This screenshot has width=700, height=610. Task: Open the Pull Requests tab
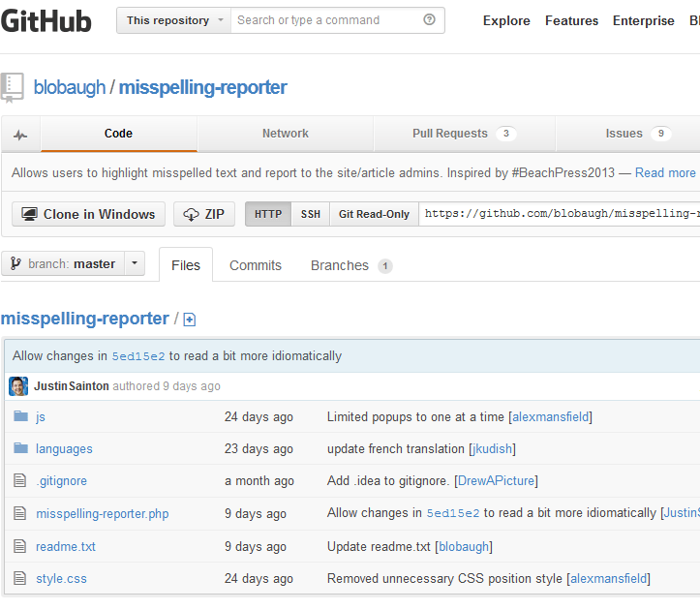(x=465, y=134)
